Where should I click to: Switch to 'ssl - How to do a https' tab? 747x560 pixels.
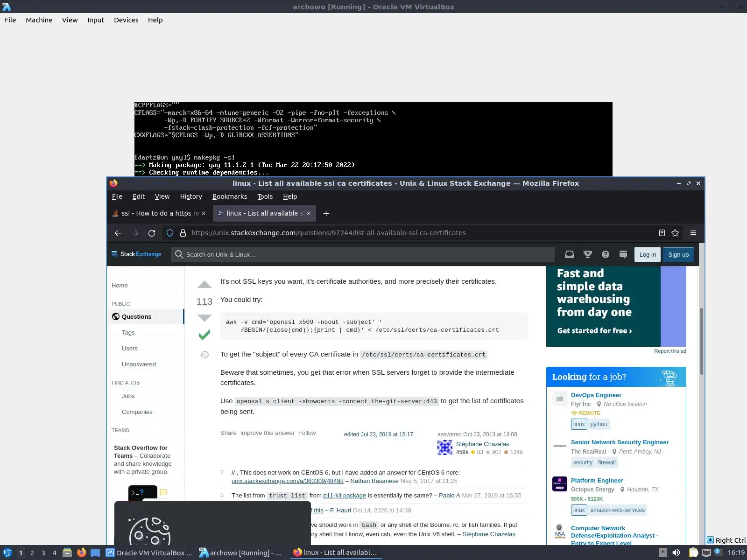[159, 213]
